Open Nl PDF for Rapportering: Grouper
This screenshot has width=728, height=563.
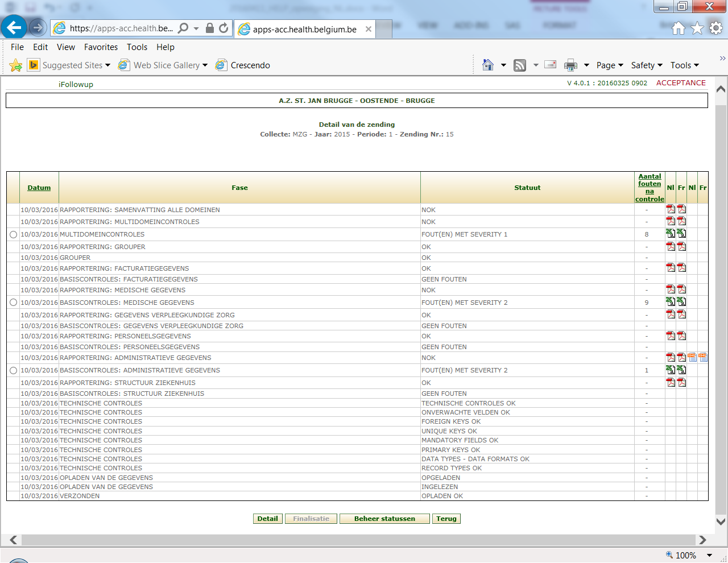click(x=671, y=246)
